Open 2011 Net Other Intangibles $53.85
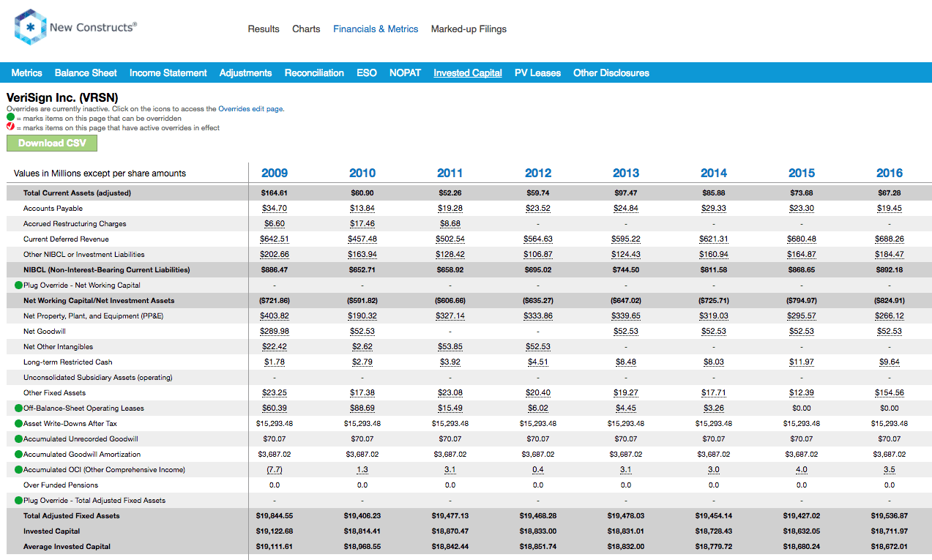Screen dimensions: 932x560 click(x=450, y=347)
